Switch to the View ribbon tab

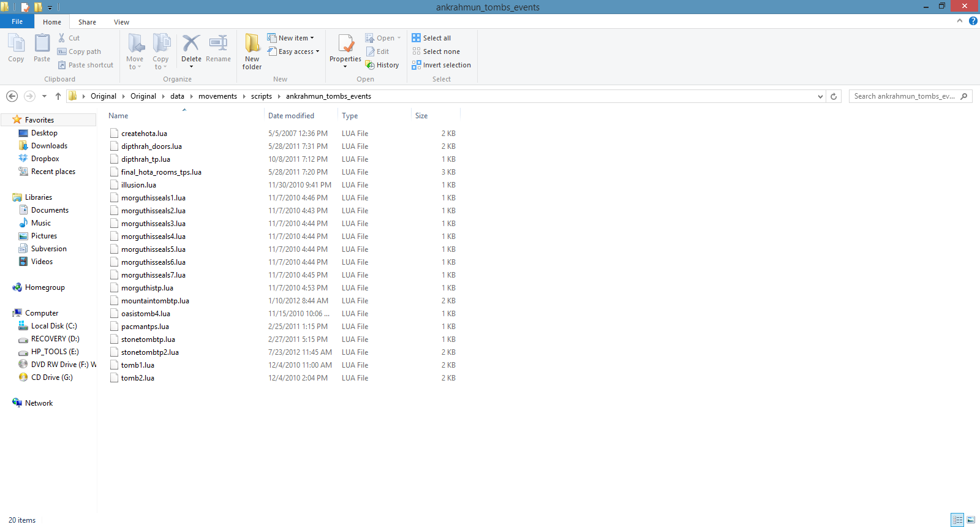(x=121, y=22)
